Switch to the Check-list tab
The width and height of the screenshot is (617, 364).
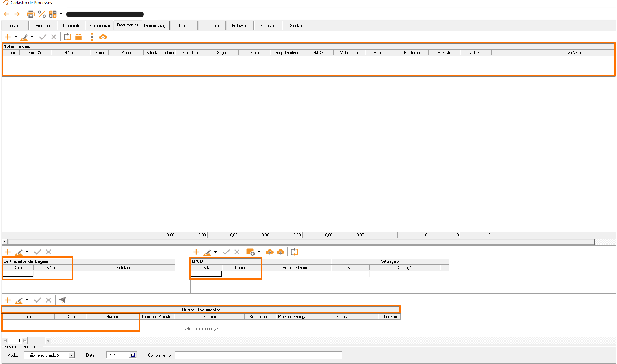[296, 26]
